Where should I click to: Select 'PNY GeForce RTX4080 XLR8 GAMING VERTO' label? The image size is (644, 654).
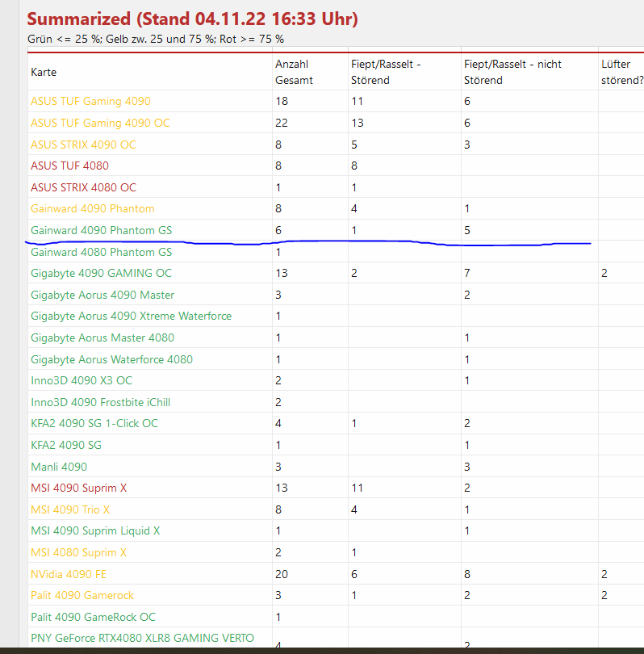click(x=143, y=638)
